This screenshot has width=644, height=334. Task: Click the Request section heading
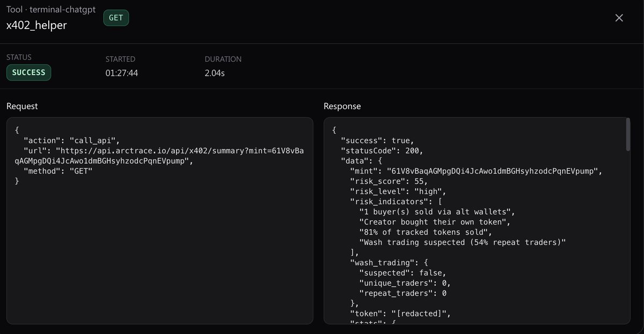tap(22, 106)
